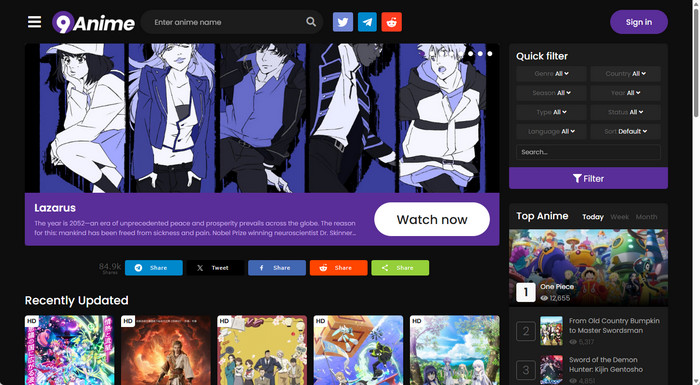The image size is (700, 385).
Task: Click the 9Anime logo
Action: tap(93, 22)
